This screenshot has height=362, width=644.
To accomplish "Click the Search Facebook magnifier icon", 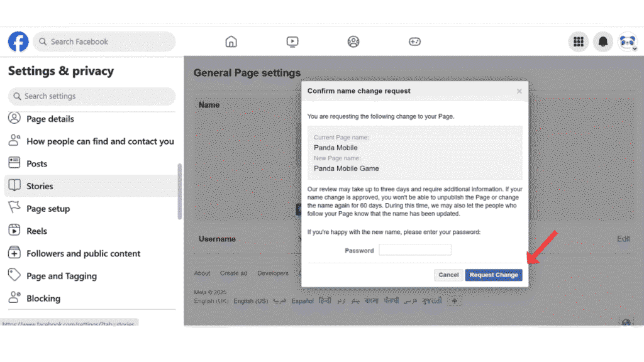I will coord(43,41).
